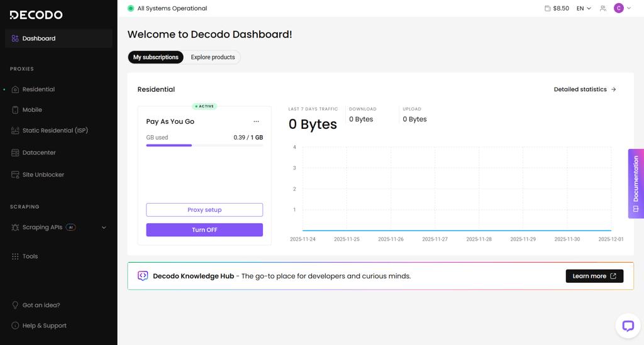The height and width of the screenshot is (345, 644).
Task: Click Got an idea? link
Action: (41, 305)
